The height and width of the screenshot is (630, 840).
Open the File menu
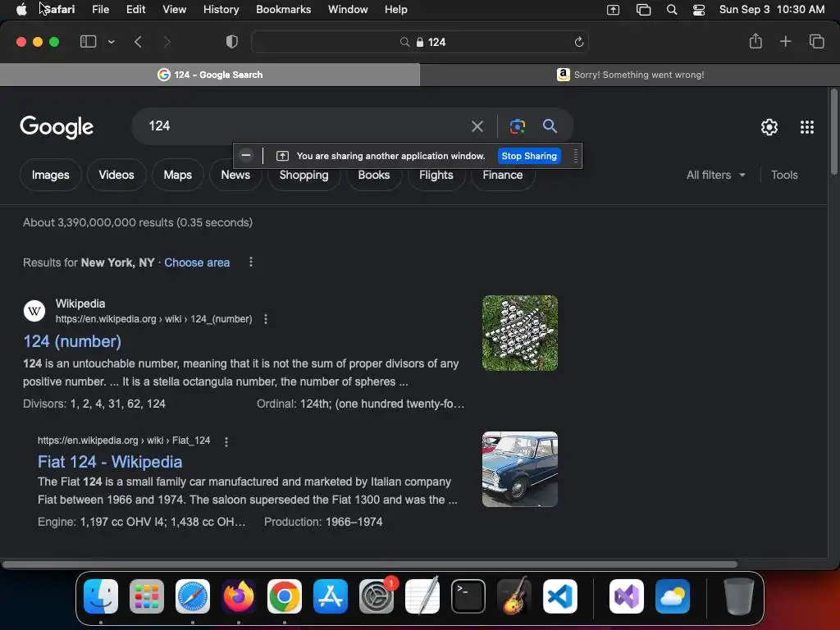pos(100,10)
